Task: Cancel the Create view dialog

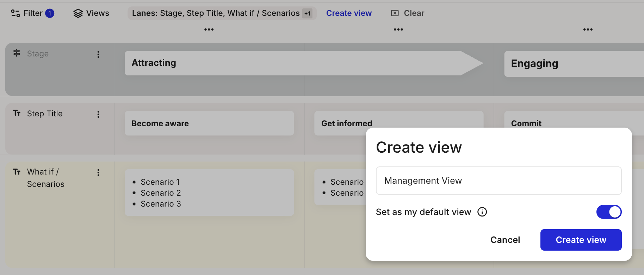Action: click(x=505, y=240)
